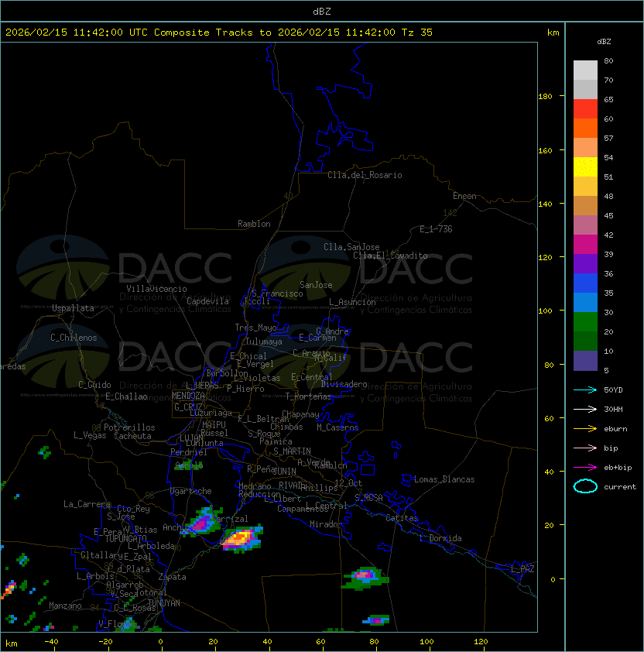This screenshot has height=652, width=644.
Task: Click the pink bip arrow legend icon
Action: coord(585,448)
